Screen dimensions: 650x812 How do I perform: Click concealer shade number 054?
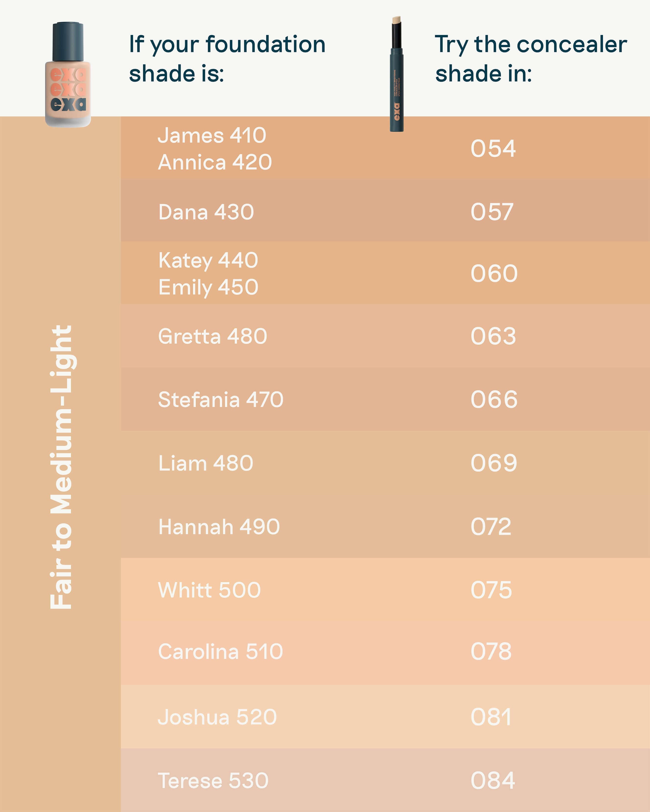coord(493,148)
